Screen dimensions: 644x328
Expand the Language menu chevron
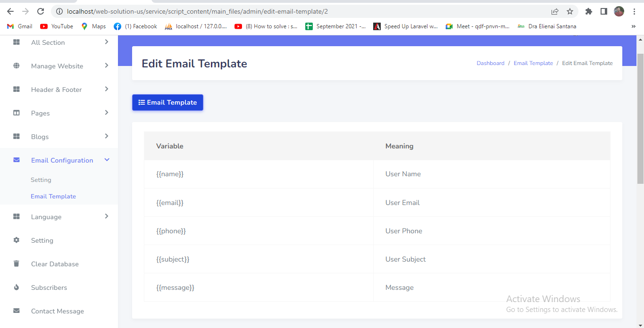coord(107,216)
